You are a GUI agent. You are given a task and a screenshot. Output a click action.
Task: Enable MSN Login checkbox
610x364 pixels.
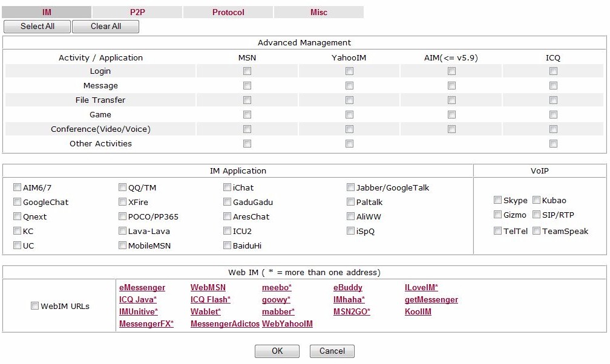tap(247, 71)
